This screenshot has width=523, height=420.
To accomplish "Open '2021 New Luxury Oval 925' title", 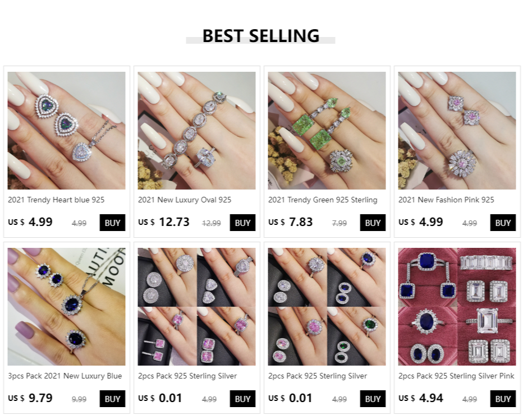I will point(185,200).
